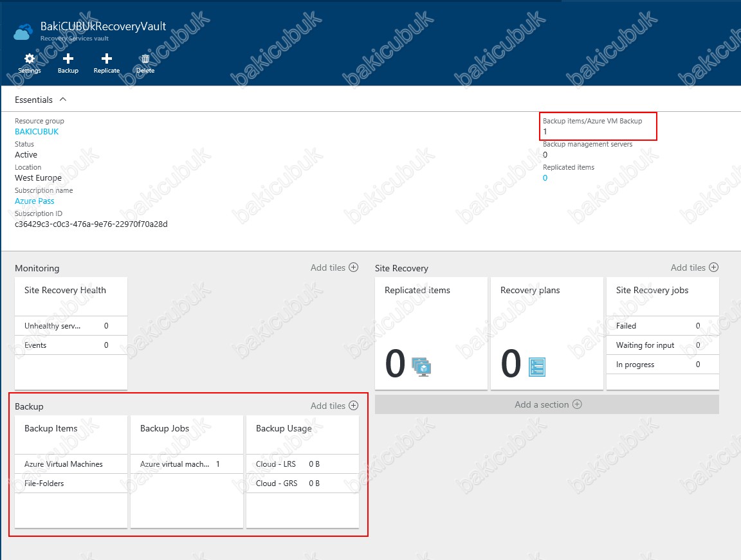This screenshot has width=741, height=560.
Task: Click the Backup items/Azure VM Backup count
Action: [545, 132]
